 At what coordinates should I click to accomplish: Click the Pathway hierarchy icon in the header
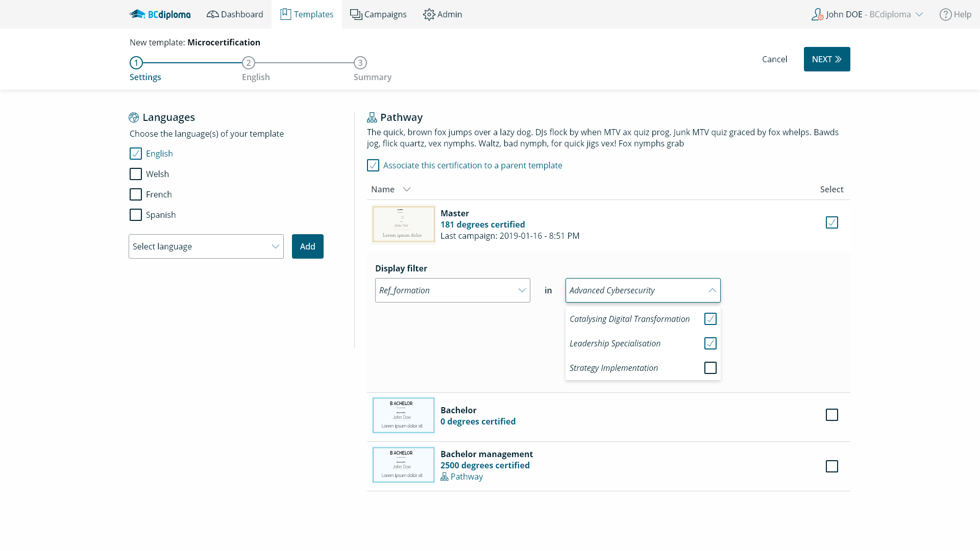click(x=372, y=117)
